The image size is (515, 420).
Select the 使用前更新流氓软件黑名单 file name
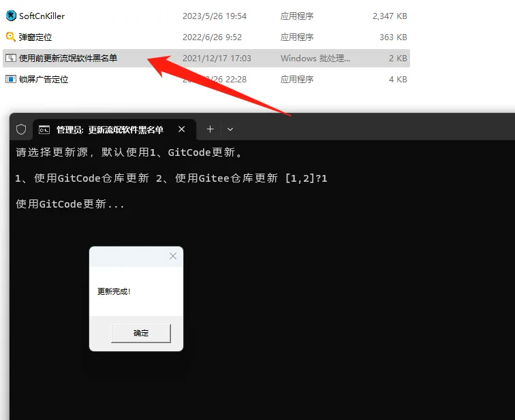click(x=68, y=58)
